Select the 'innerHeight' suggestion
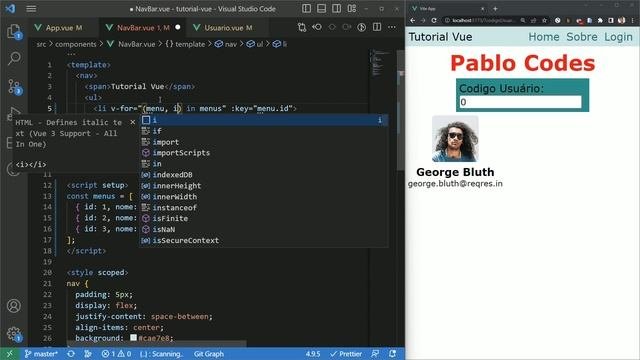 pos(264,186)
